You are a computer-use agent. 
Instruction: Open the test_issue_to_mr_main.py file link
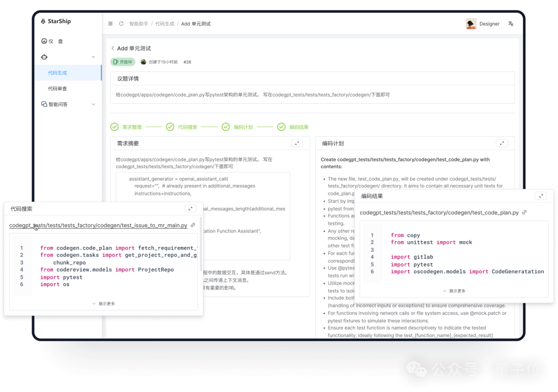(98, 225)
